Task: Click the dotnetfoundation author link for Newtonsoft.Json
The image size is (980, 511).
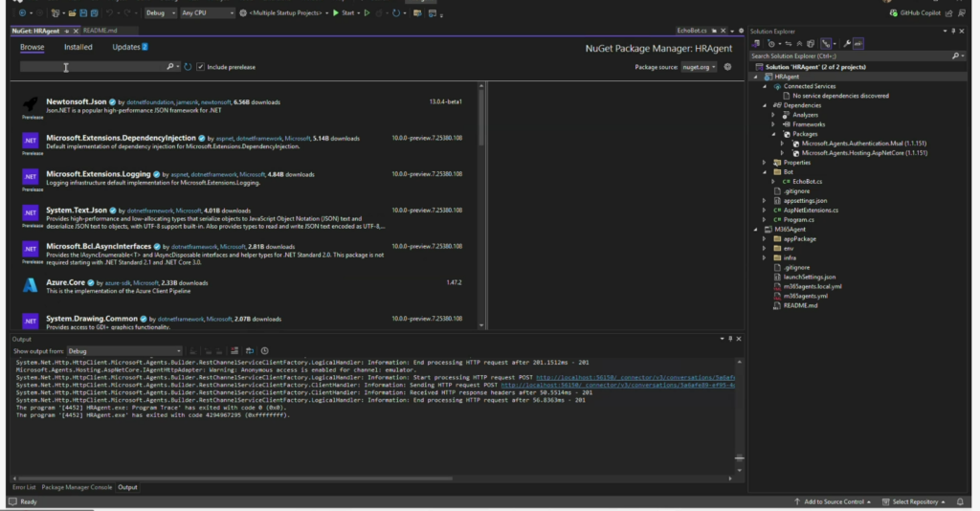Action: [x=150, y=101]
